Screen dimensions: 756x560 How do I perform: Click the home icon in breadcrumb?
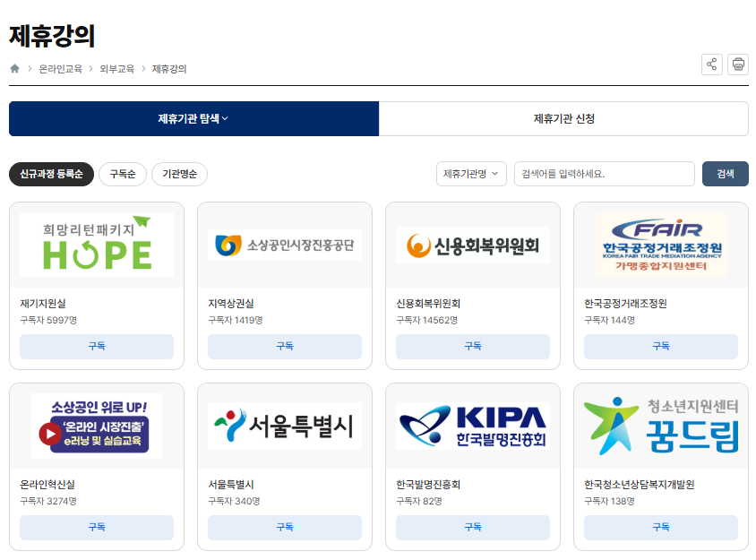15,68
